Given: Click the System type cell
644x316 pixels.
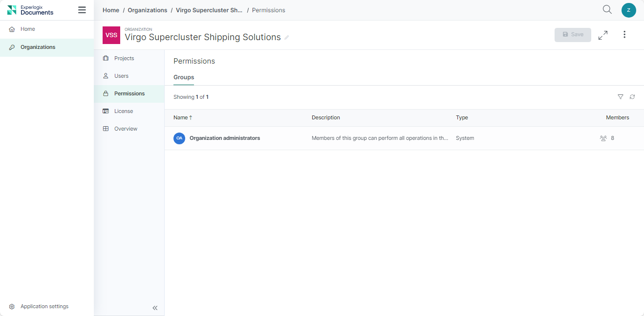Looking at the screenshot, I should point(465,138).
